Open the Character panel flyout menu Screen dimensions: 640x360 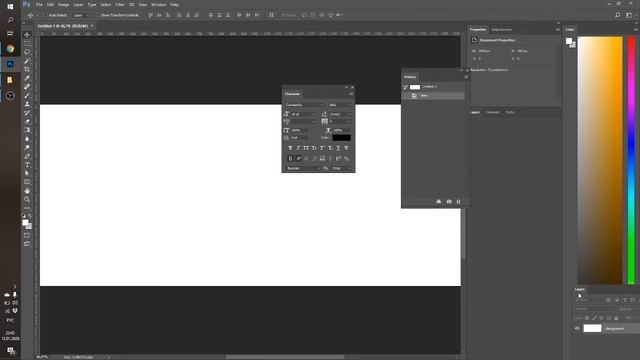click(x=351, y=94)
